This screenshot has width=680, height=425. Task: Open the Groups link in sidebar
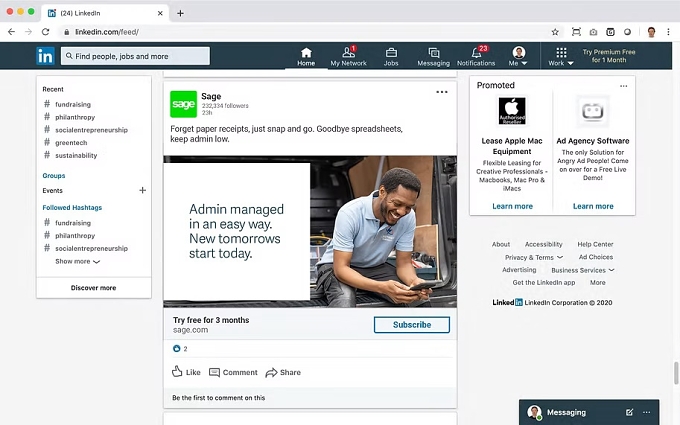54,176
